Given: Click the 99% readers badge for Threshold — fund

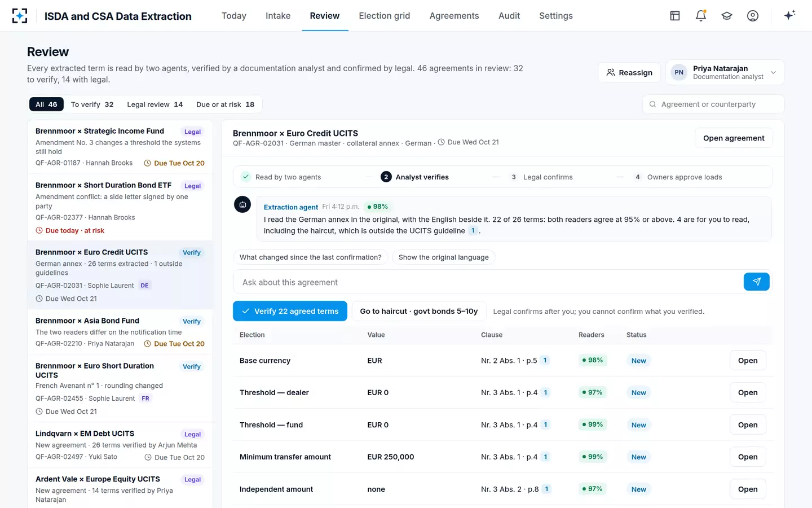Looking at the screenshot, I should (593, 424).
